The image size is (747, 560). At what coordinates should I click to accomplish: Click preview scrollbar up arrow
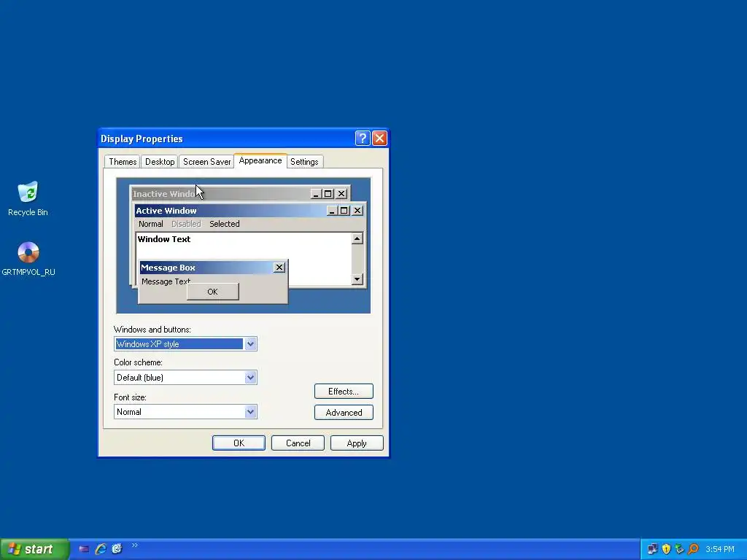(x=357, y=238)
